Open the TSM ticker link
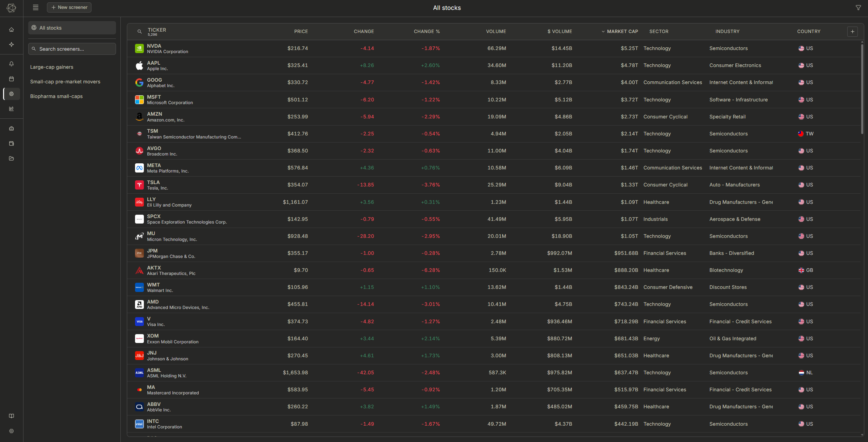 coord(152,131)
